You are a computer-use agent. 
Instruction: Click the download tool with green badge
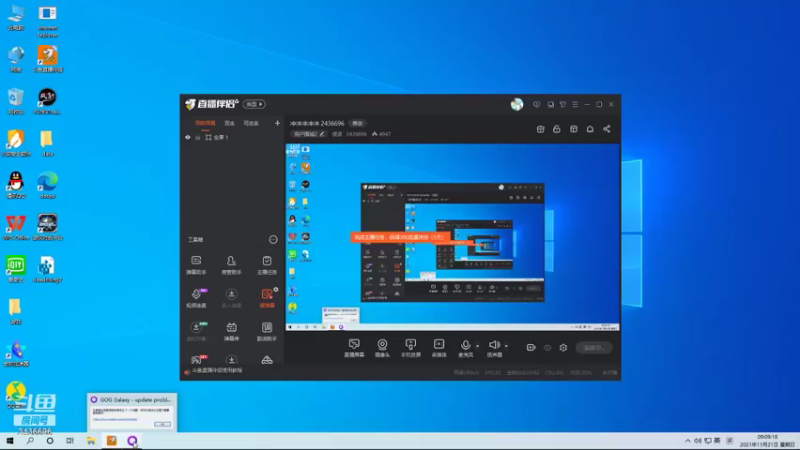pos(196,331)
